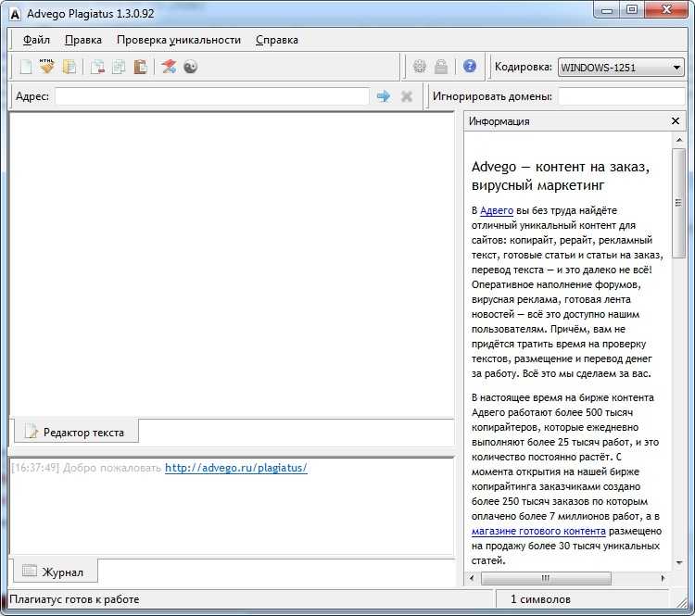The height and width of the screenshot is (616, 695).
Task: Click Information panel horizontal scrollbar thumb
Action: pos(546,578)
